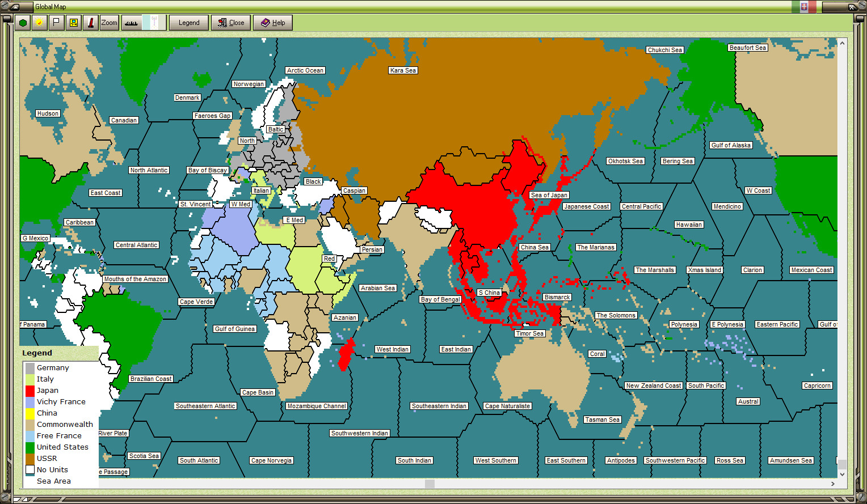
Task: Click the Gulf of Alaska label
Action: click(x=731, y=145)
